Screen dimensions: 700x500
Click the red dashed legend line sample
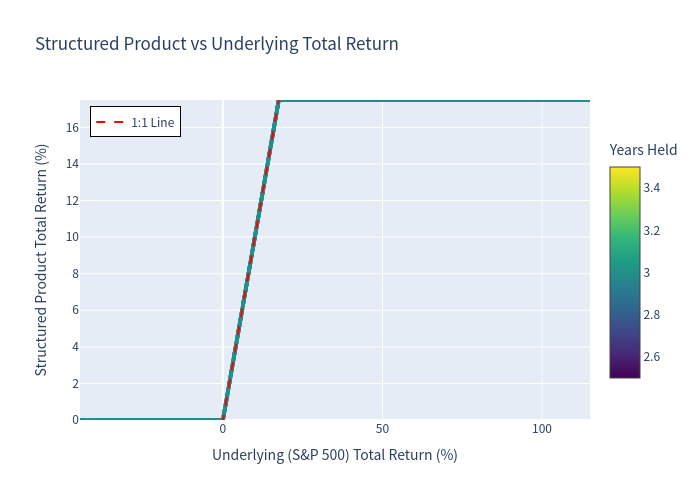[x=110, y=122]
